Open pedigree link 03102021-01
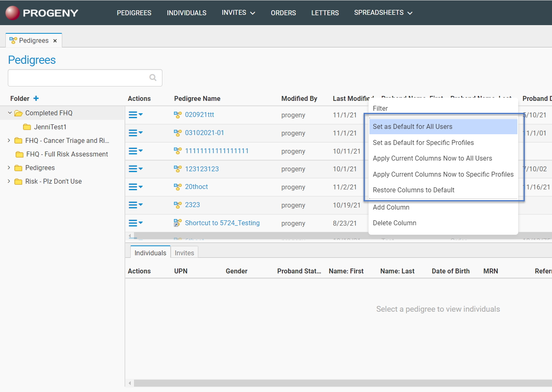552x392 pixels. pyautogui.click(x=204, y=133)
